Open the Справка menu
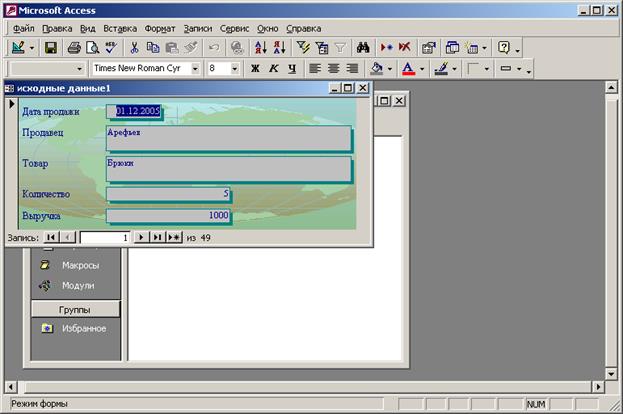The image size is (623, 414). point(304,29)
